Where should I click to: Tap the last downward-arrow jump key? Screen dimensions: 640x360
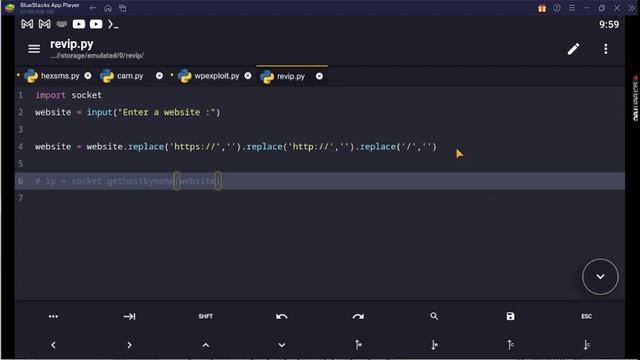point(587,345)
